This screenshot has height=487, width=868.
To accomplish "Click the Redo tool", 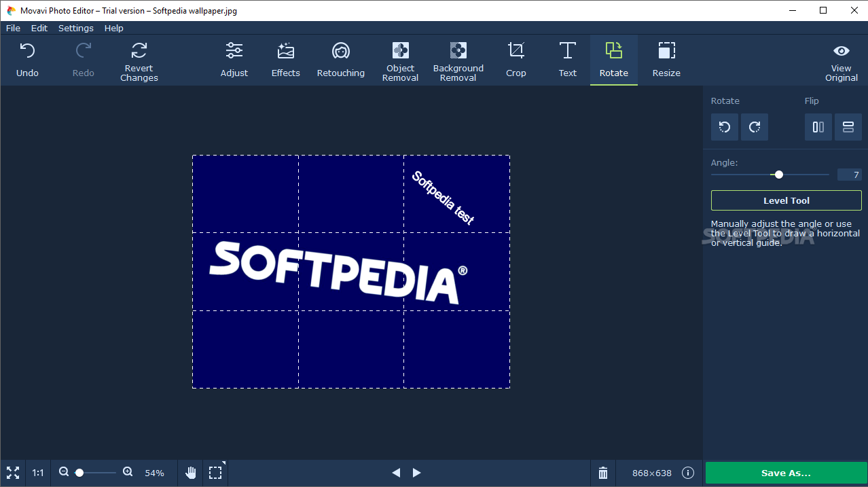I will (x=84, y=60).
